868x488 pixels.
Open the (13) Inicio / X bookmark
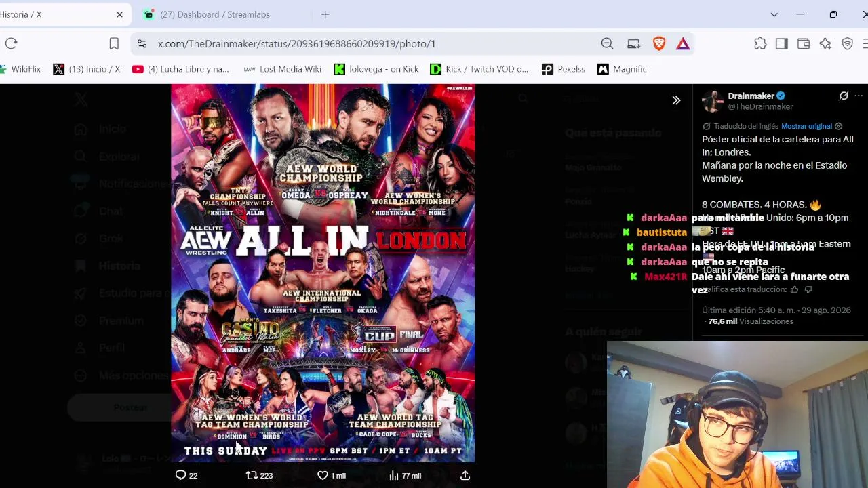coord(87,69)
